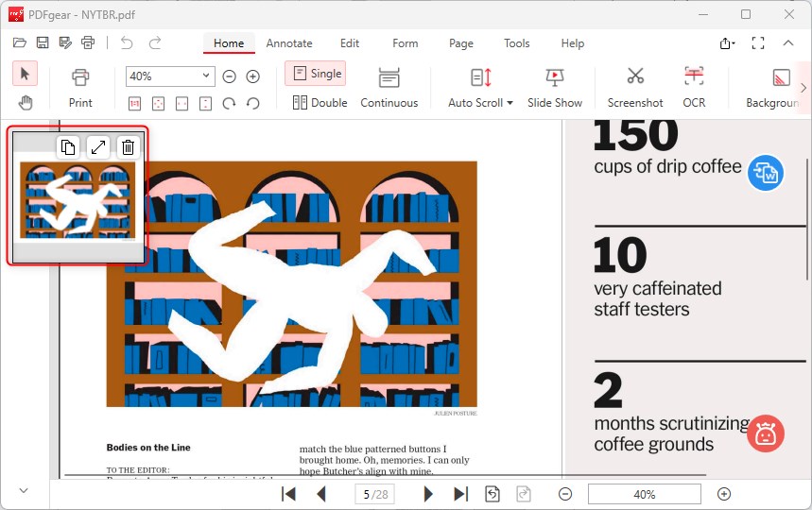Image resolution: width=812 pixels, height=510 pixels.
Task: Collapse the ribbon with chevron up
Action: tap(787, 43)
